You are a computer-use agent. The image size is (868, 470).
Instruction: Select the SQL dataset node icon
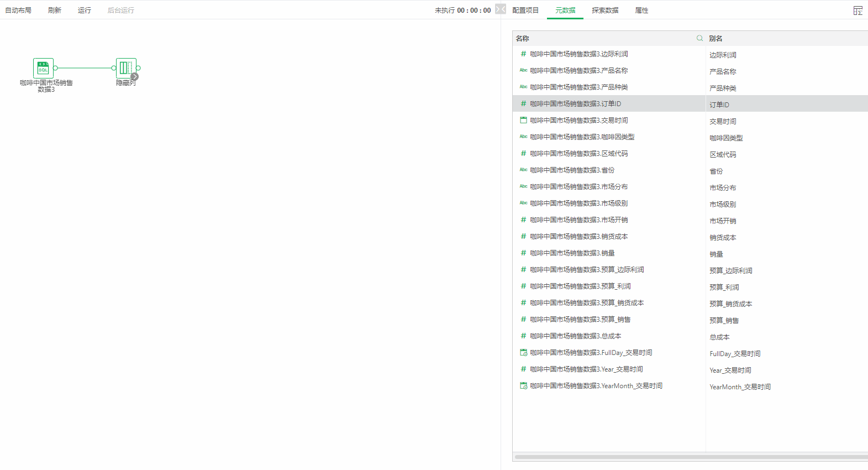[43, 68]
